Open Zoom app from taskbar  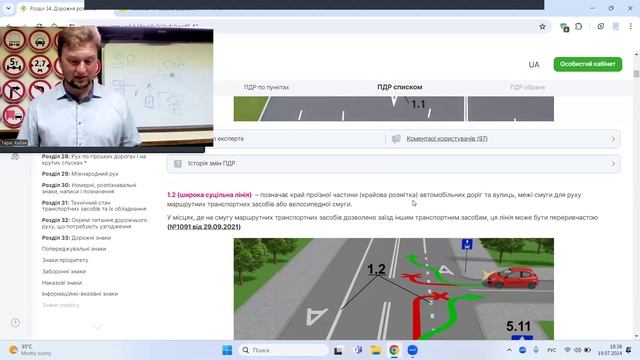tap(413, 350)
